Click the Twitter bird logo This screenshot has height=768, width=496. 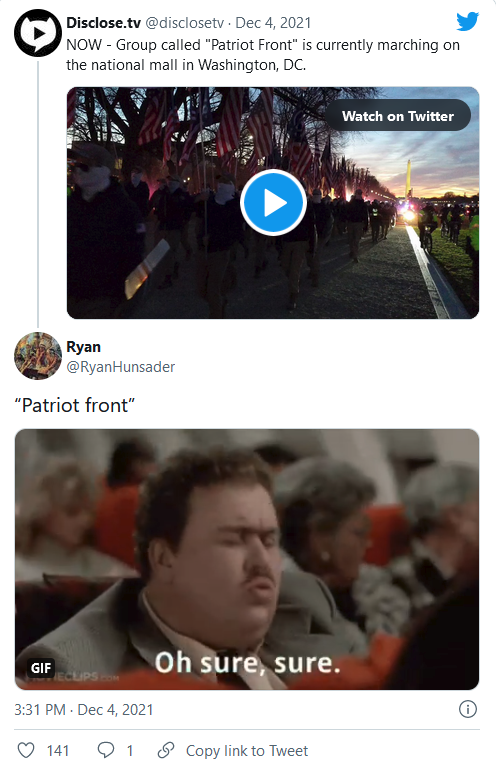click(467, 22)
